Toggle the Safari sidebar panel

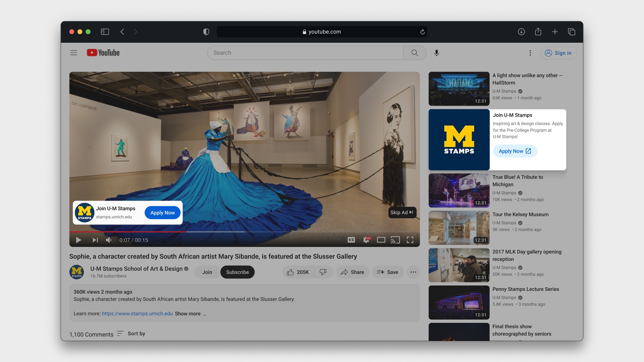[105, 32]
